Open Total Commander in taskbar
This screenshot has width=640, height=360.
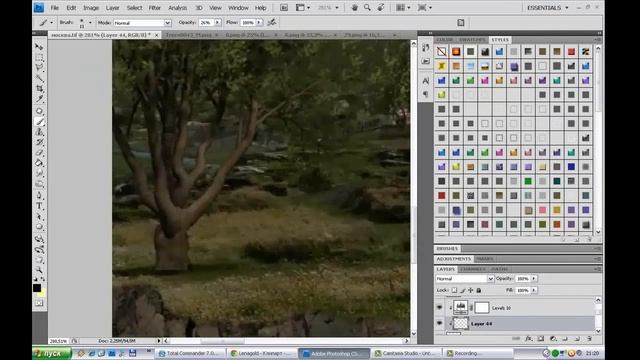tap(190, 353)
